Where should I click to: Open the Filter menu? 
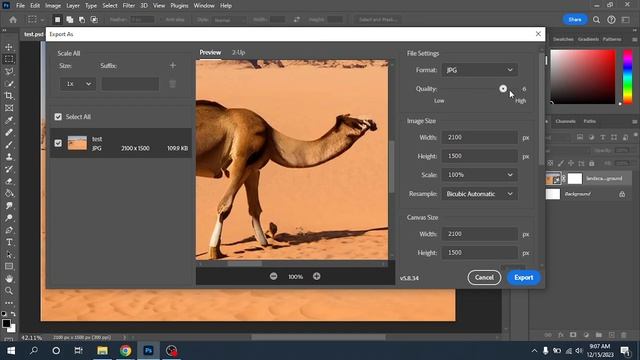(x=129, y=6)
